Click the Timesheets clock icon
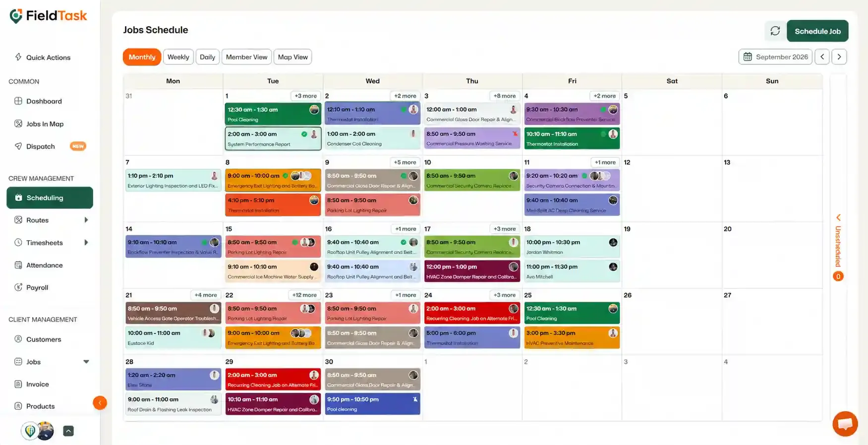868x445 pixels. click(x=18, y=242)
